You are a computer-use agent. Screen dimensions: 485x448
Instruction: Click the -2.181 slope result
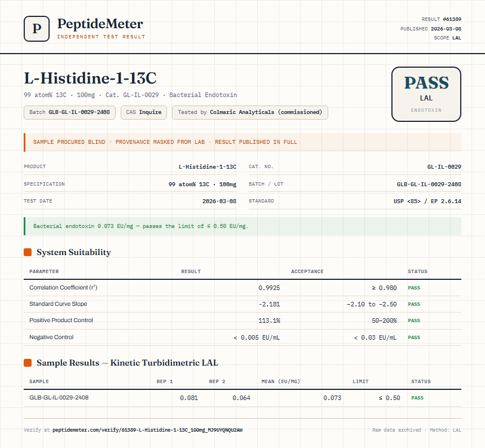point(269,304)
